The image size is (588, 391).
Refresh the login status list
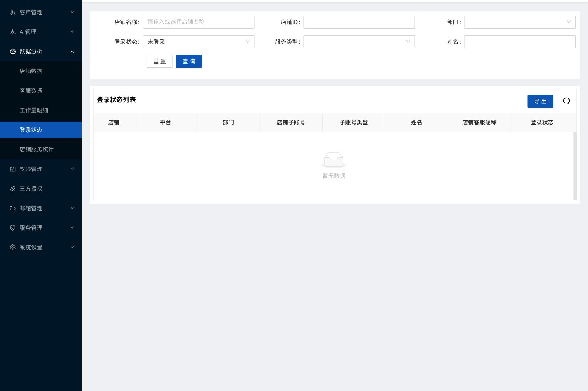(566, 101)
